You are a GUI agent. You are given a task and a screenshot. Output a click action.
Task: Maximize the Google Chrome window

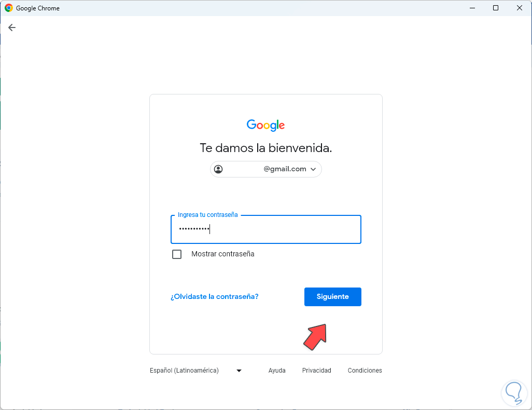(496, 8)
